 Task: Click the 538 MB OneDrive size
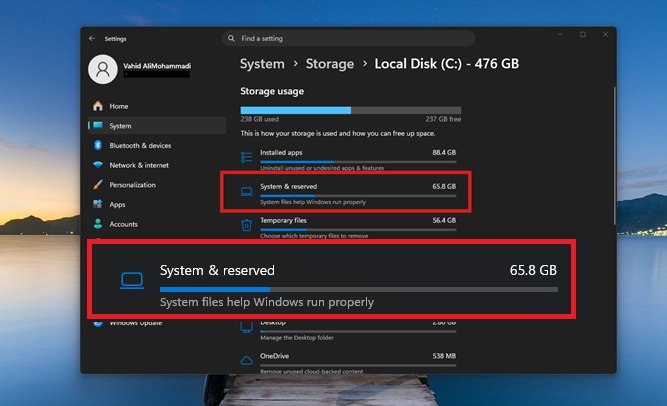tap(444, 356)
